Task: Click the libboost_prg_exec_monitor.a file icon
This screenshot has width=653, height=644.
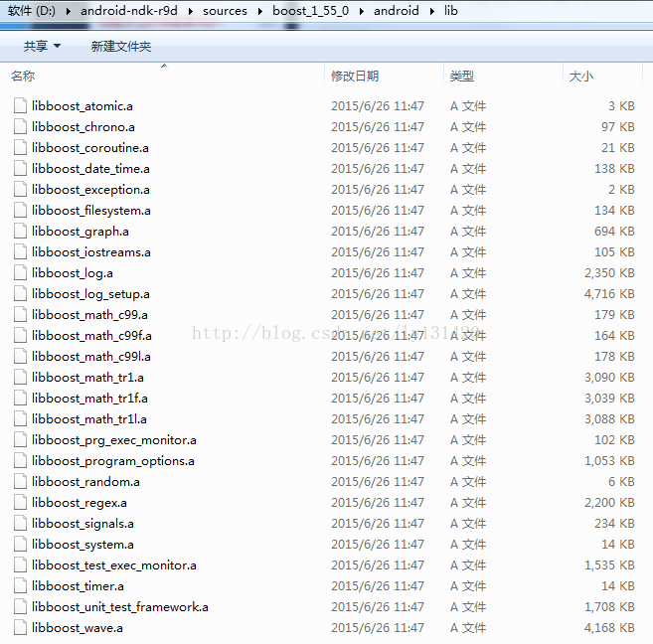Action: [20, 439]
